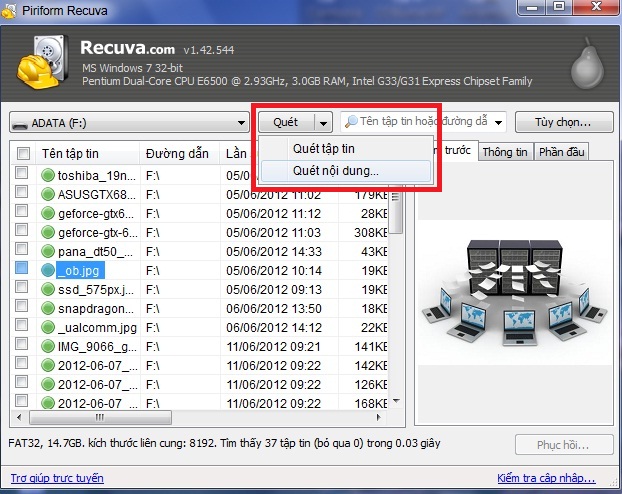Click the Piriform pear logo in header
Screen dimensions: 622x494
(x=587, y=63)
